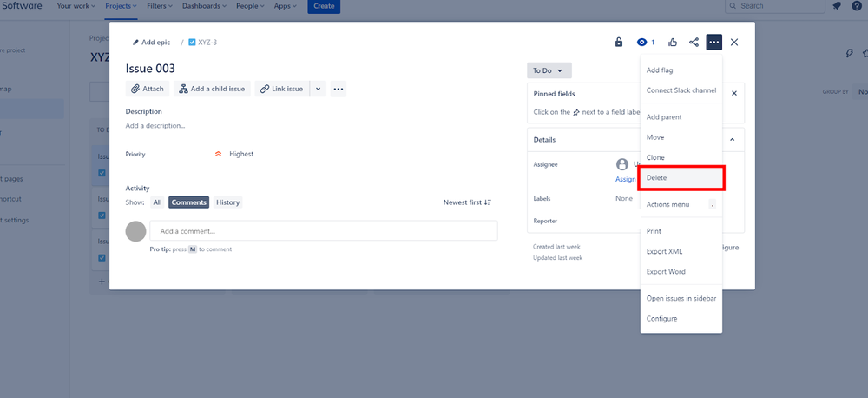Click Add a child issue button
Viewport: 868px width, 398px height.
(x=212, y=89)
